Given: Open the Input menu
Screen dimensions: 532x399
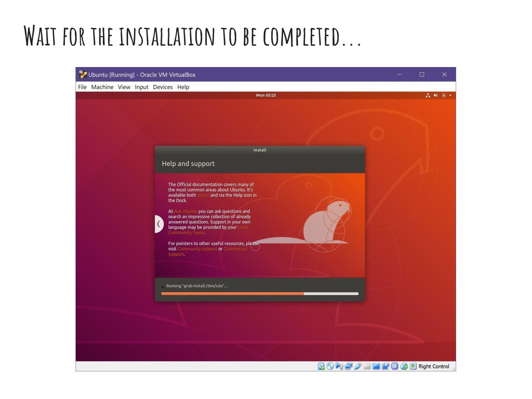Looking at the screenshot, I should tap(141, 87).
